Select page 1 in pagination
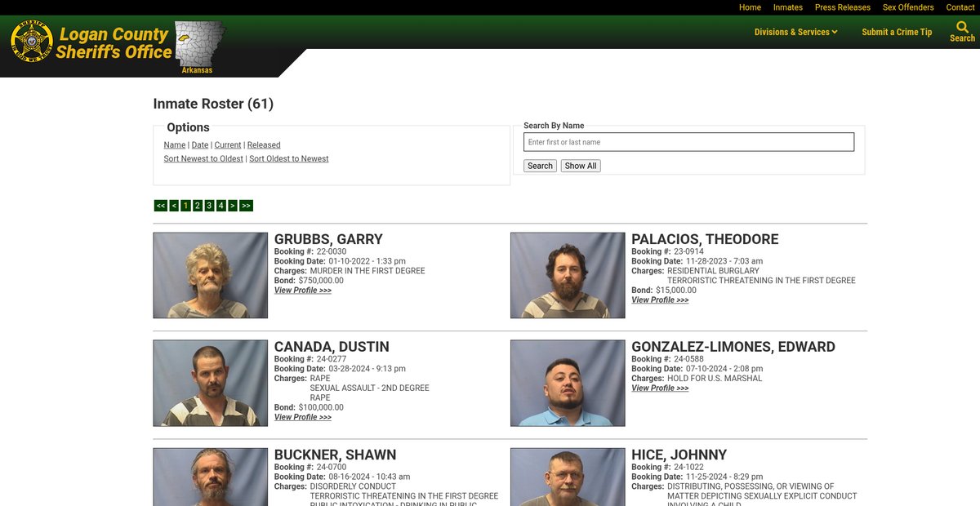The width and height of the screenshot is (980, 506). pyautogui.click(x=185, y=206)
